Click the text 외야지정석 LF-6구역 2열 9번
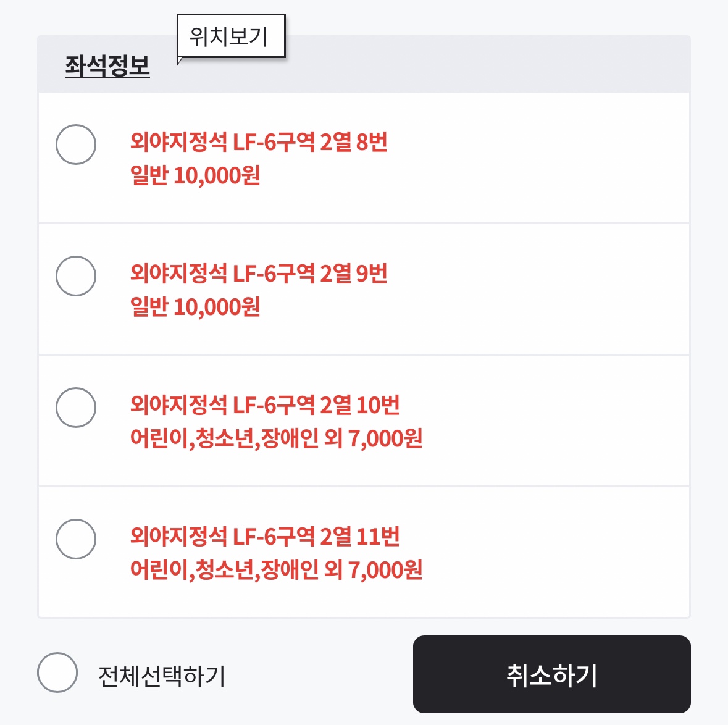The height and width of the screenshot is (725, 728). coord(258,273)
